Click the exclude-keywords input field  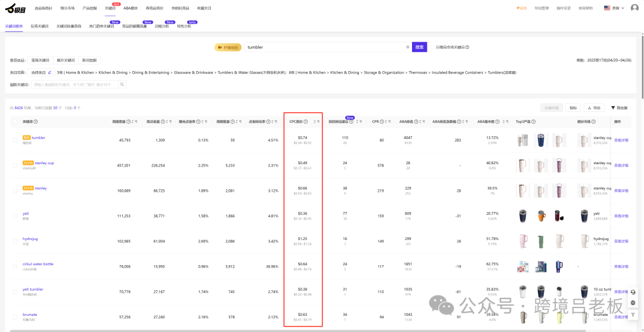[x=75, y=84]
